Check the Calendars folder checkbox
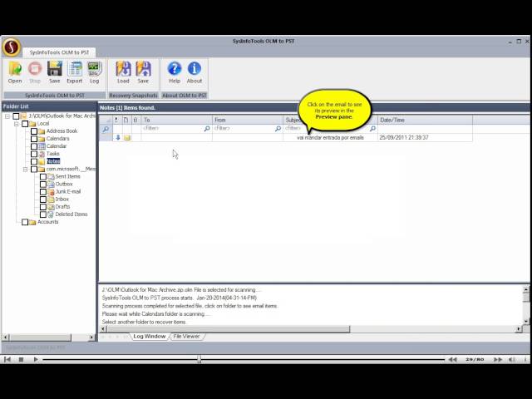This screenshot has height=399, width=532. coord(34,139)
